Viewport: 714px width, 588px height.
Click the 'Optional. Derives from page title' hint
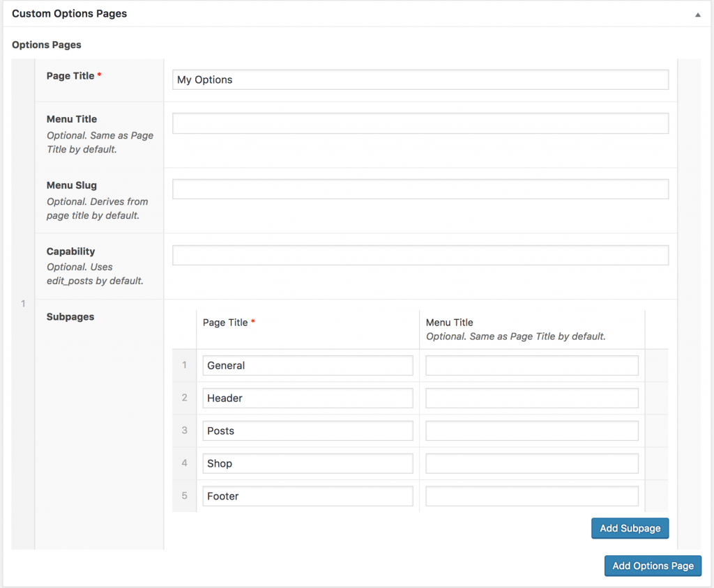click(97, 208)
